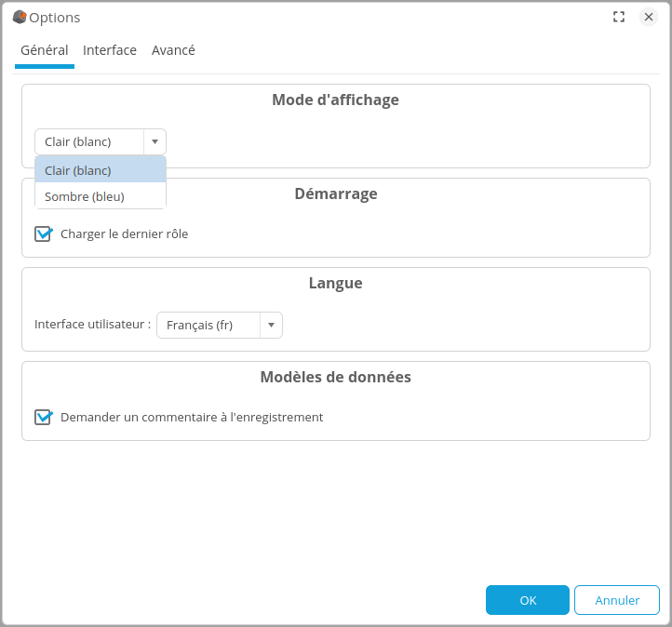Open the Interface tab
The width and height of the screenshot is (672, 627).
(x=110, y=50)
